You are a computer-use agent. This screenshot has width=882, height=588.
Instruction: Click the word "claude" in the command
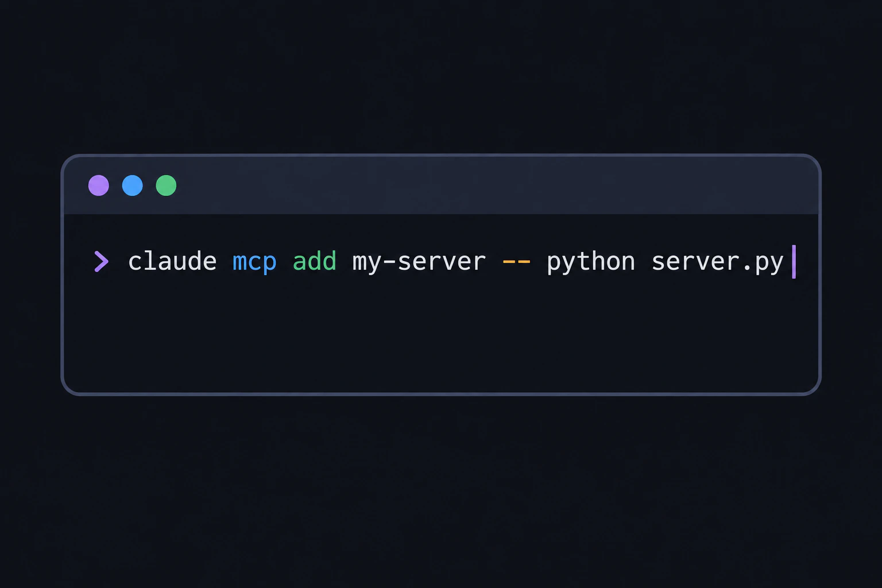coord(172,261)
